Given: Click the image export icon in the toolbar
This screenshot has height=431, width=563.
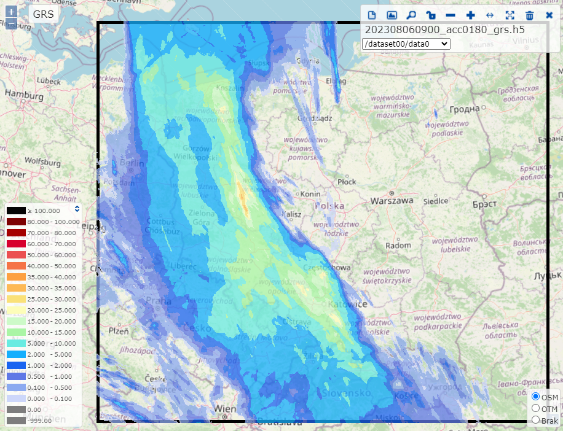Looking at the screenshot, I should [x=392, y=15].
